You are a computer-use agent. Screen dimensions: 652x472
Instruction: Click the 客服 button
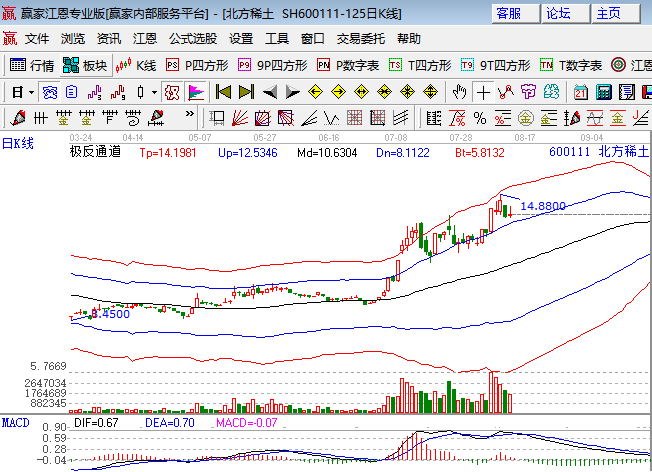pos(516,13)
